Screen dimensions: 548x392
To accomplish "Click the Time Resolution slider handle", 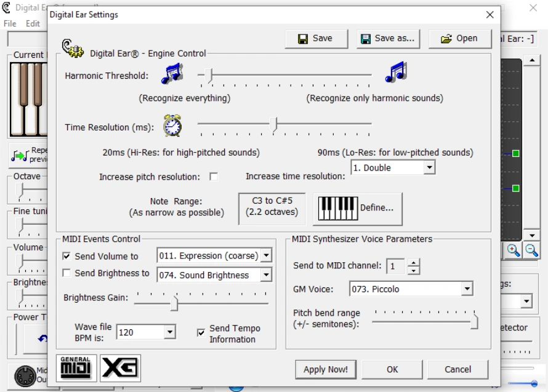I will (x=273, y=124).
